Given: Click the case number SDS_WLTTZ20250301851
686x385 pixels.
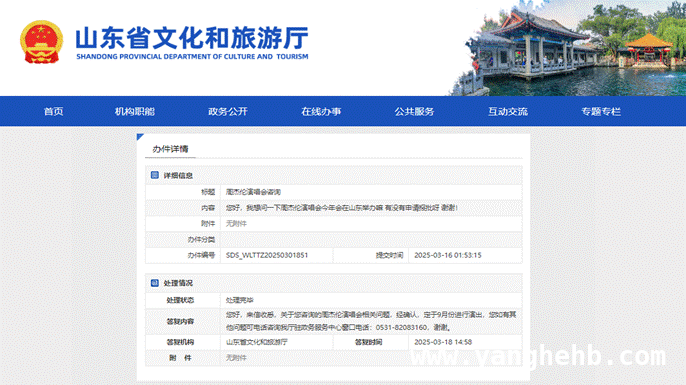Looking at the screenshot, I should pyautogui.click(x=267, y=255).
